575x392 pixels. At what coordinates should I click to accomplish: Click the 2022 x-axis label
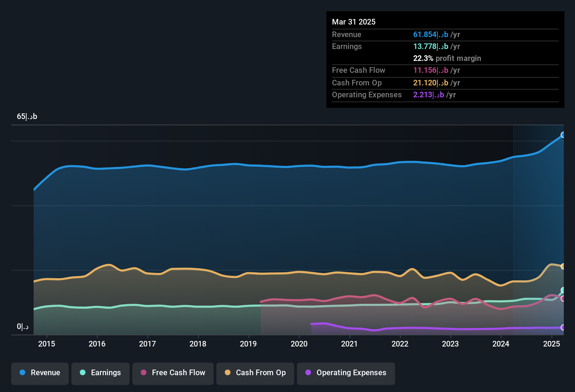400,344
